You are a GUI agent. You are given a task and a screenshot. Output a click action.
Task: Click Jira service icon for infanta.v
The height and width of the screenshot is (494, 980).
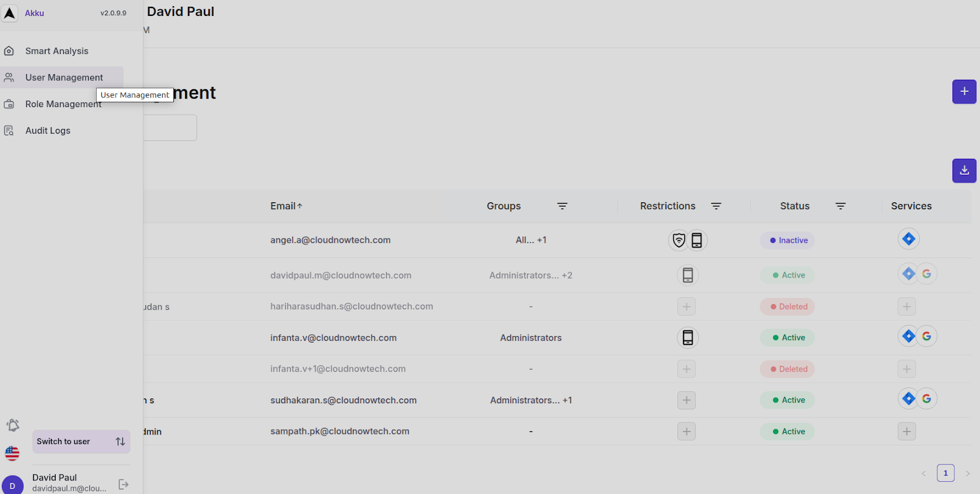pos(909,336)
